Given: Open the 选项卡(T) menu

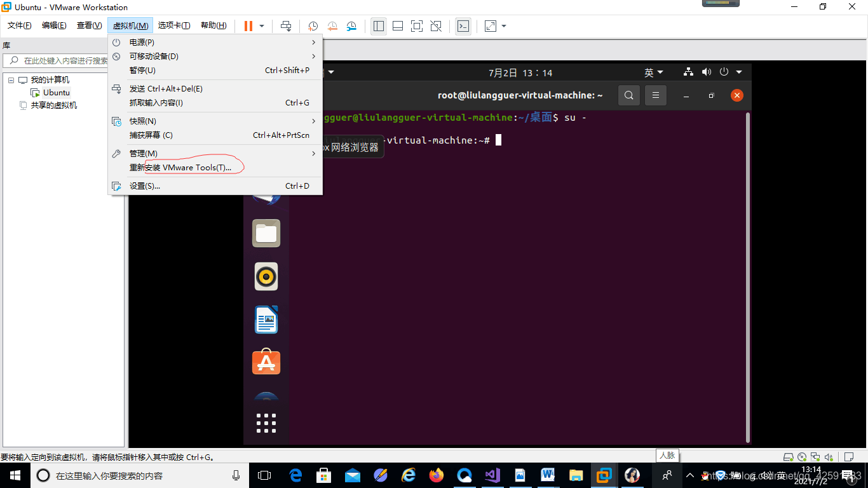Looking at the screenshot, I should pyautogui.click(x=174, y=25).
